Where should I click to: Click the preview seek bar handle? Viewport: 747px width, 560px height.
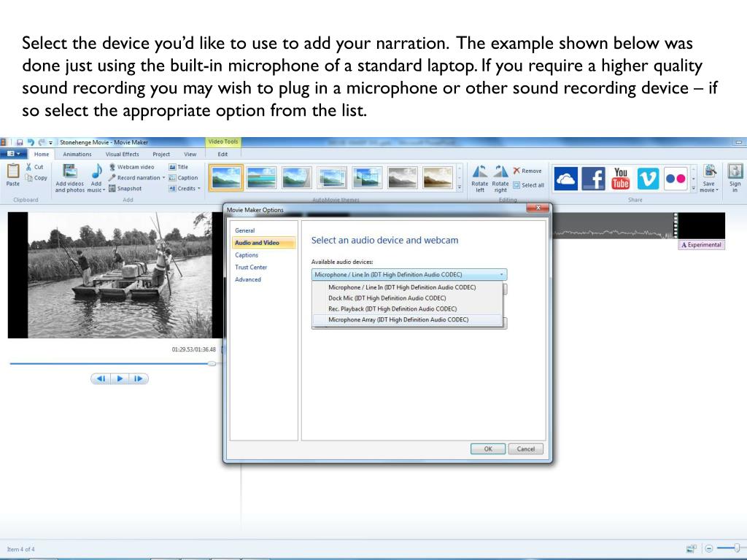pos(212,363)
